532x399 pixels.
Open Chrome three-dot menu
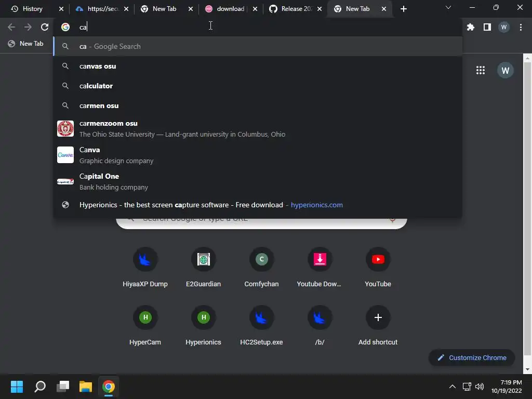pos(521,27)
